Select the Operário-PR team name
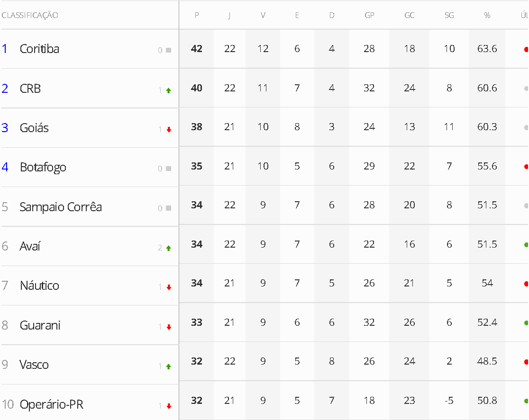Image resolution: width=529 pixels, height=420 pixels. [52, 405]
